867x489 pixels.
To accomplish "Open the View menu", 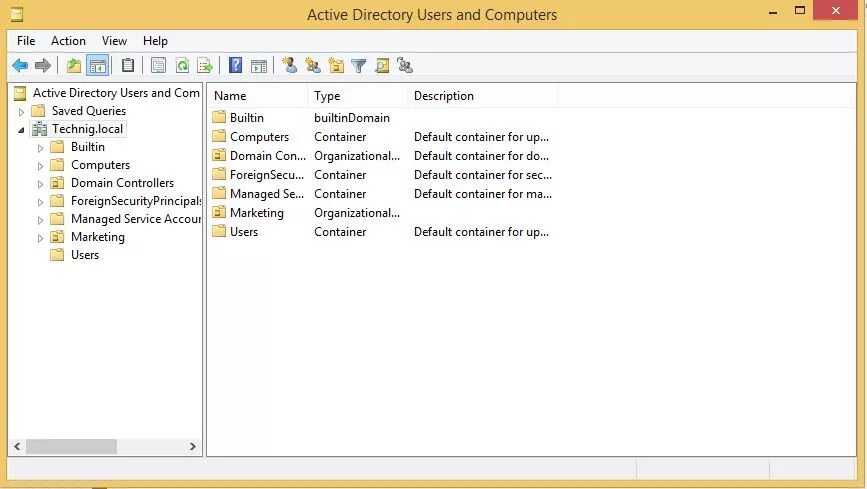I will pyautogui.click(x=114, y=41).
